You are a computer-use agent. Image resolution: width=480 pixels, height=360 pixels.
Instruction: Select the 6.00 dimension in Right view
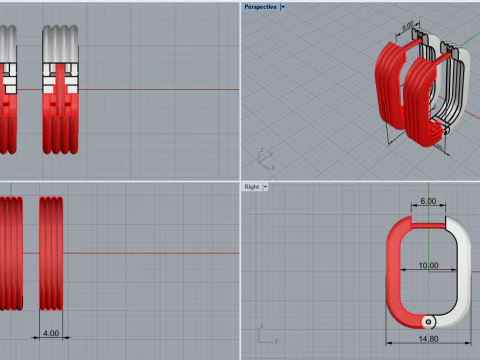(428, 201)
